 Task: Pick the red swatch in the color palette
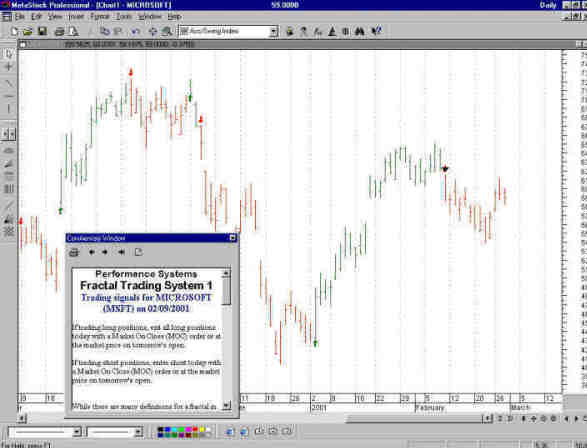pyautogui.click(x=195, y=429)
